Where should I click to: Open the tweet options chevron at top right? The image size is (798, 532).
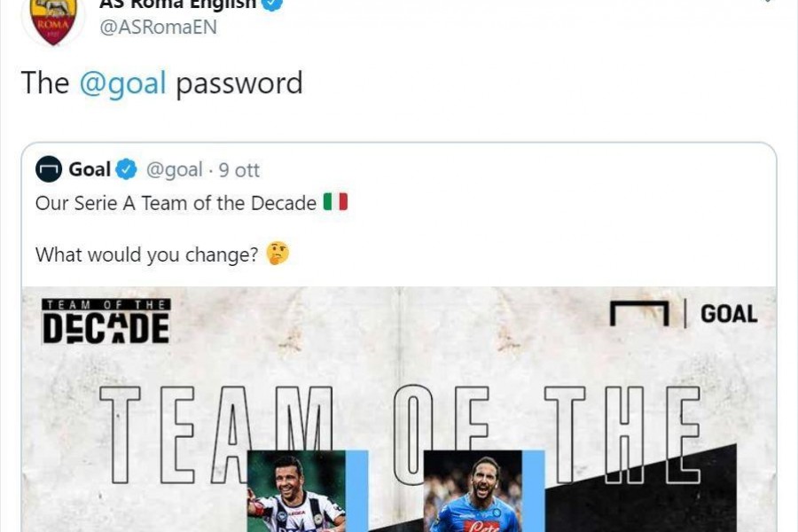click(x=768, y=2)
